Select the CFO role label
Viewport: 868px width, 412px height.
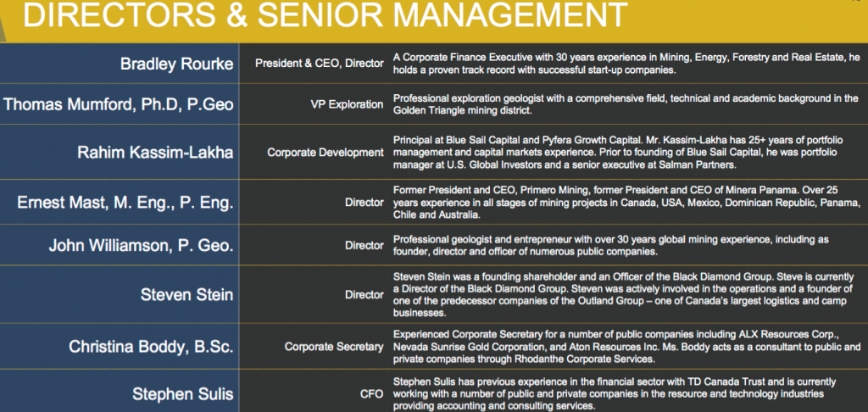(x=373, y=394)
